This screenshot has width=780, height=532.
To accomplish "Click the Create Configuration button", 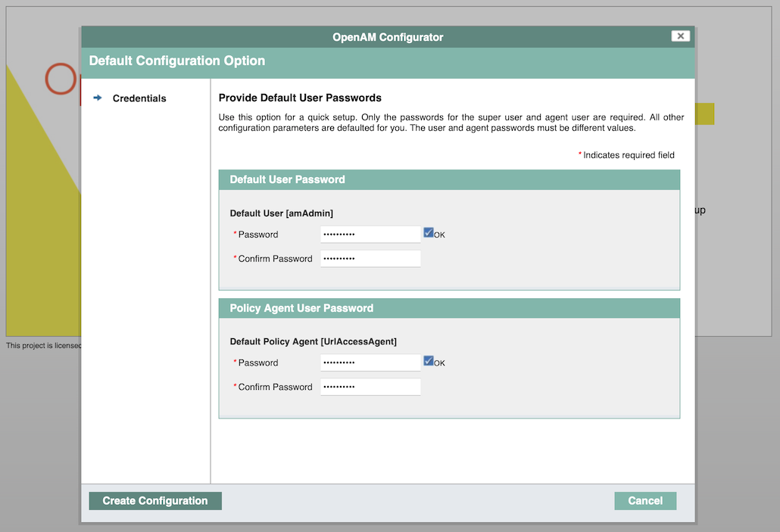I will pos(155,501).
